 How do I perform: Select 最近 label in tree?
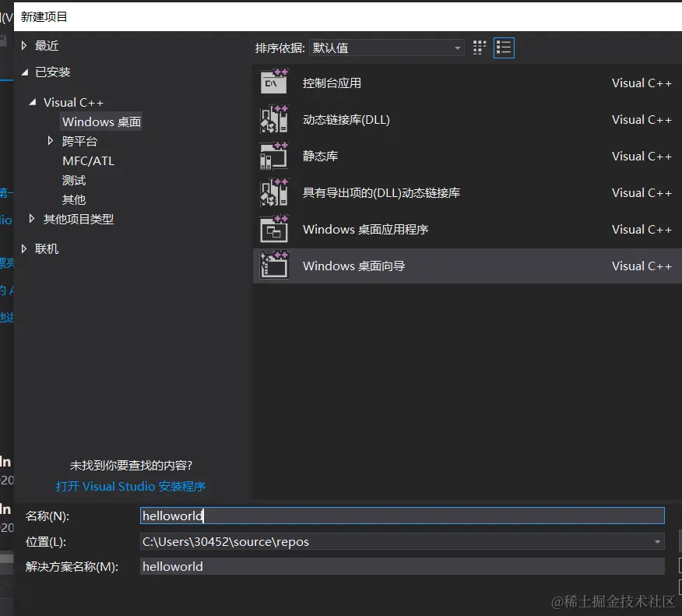pos(47,46)
